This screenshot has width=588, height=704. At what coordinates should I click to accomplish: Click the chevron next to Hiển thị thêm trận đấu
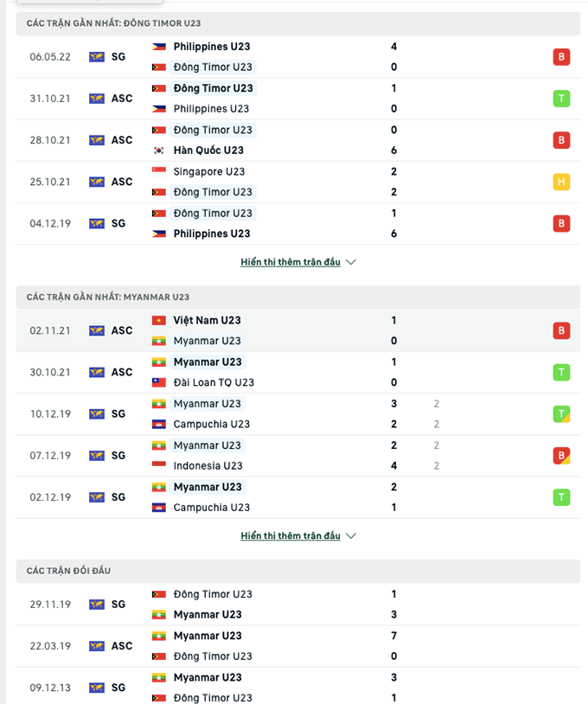(351, 261)
